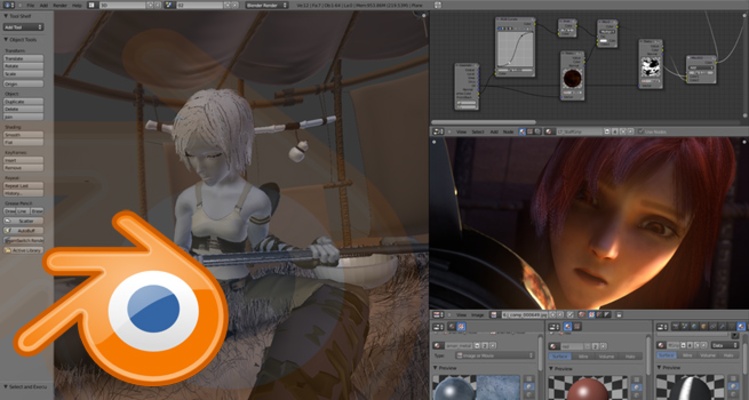
Task: Click the image editor type icon
Action: [x=438, y=314]
